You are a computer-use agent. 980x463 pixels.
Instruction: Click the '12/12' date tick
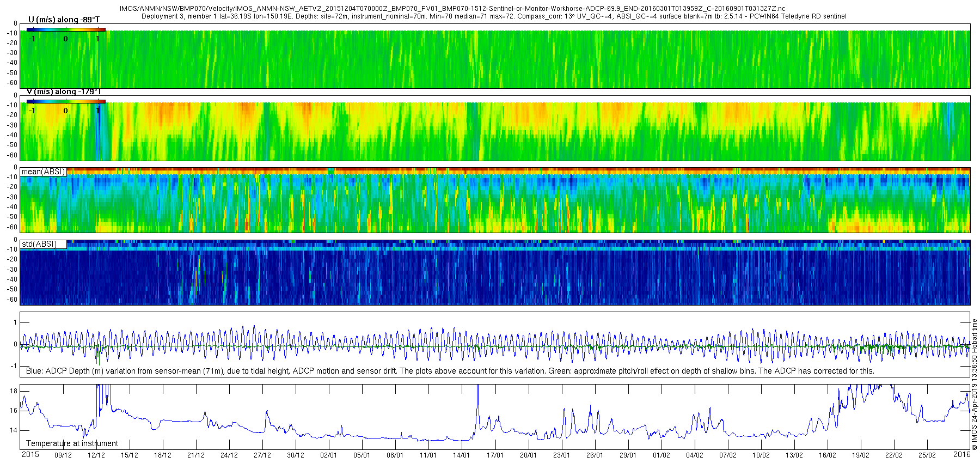[x=96, y=455]
